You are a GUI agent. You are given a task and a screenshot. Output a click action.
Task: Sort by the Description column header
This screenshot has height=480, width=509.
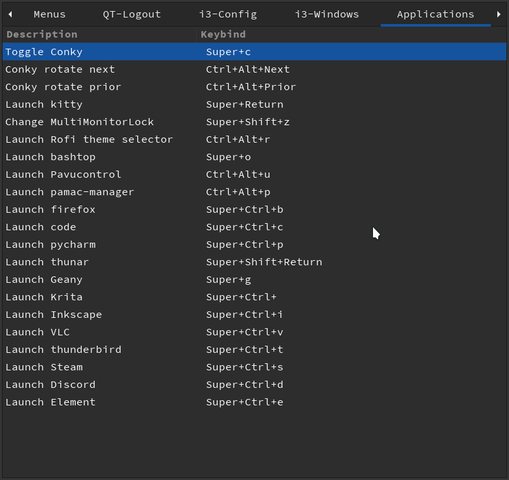click(x=99, y=34)
